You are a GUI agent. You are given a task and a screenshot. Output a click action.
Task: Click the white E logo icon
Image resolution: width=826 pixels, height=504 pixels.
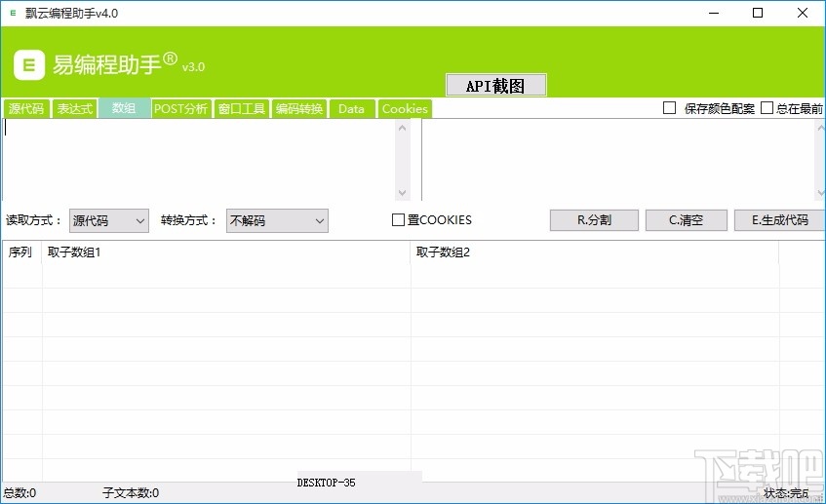(29, 64)
